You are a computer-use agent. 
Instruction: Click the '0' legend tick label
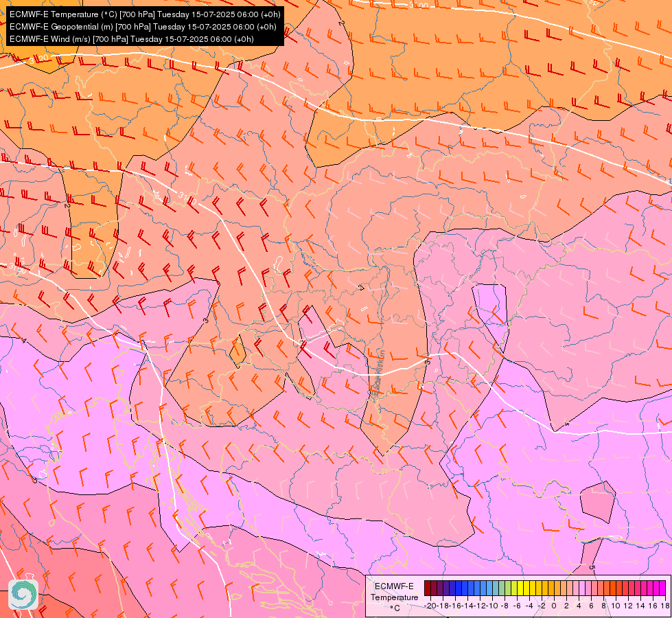[x=554, y=606]
